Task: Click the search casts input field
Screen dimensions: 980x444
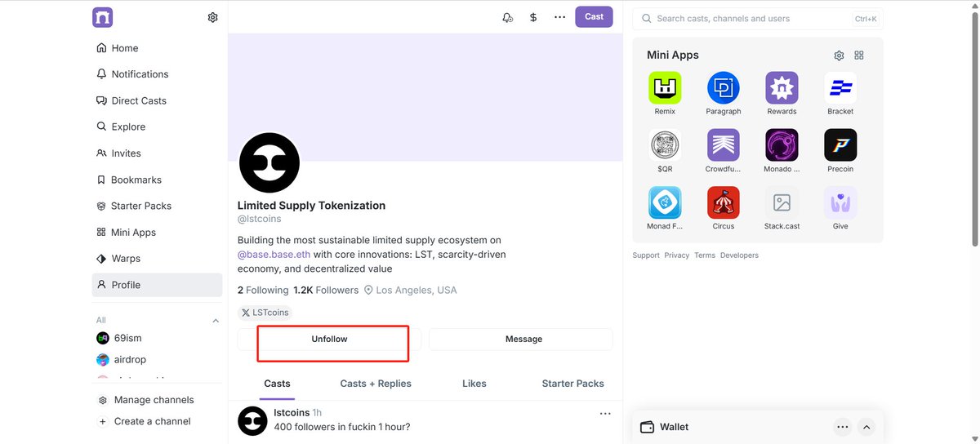Action: click(758, 19)
